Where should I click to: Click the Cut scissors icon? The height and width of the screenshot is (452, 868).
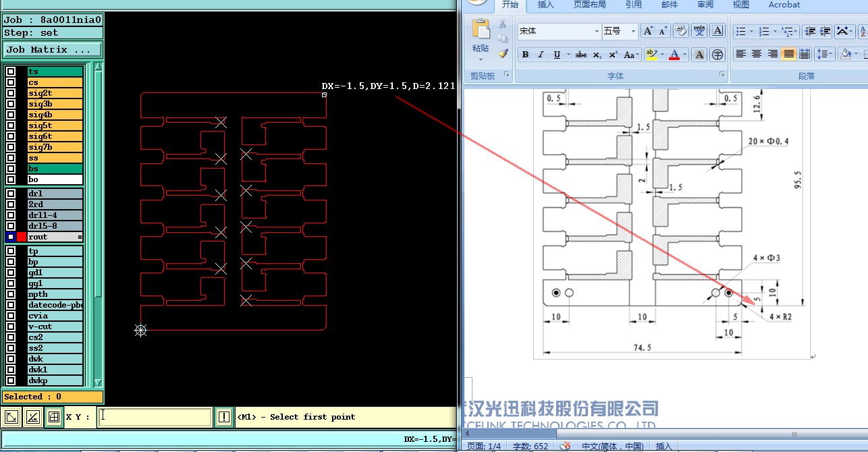click(503, 23)
